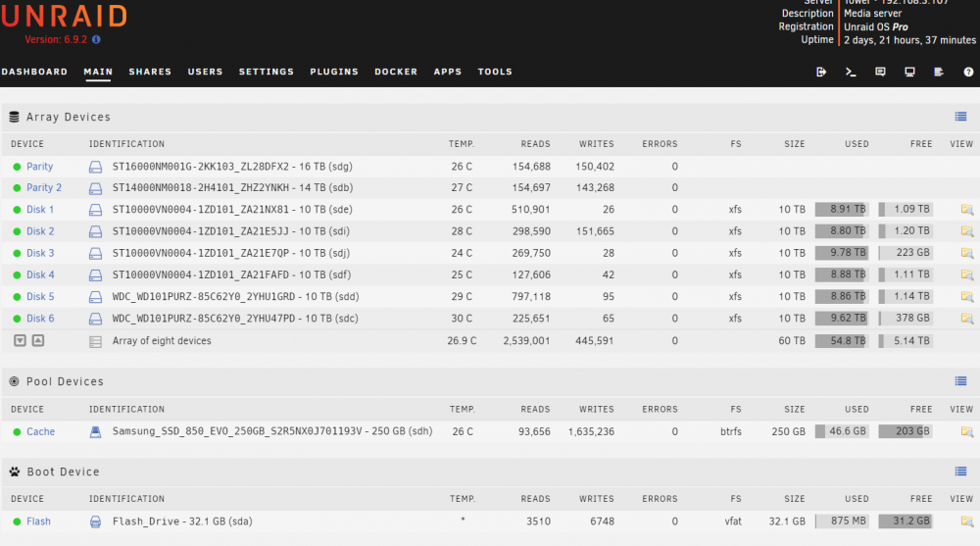This screenshot has height=546, width=980.
Task: Open the Users tab
Action: (x=205, y=72)
